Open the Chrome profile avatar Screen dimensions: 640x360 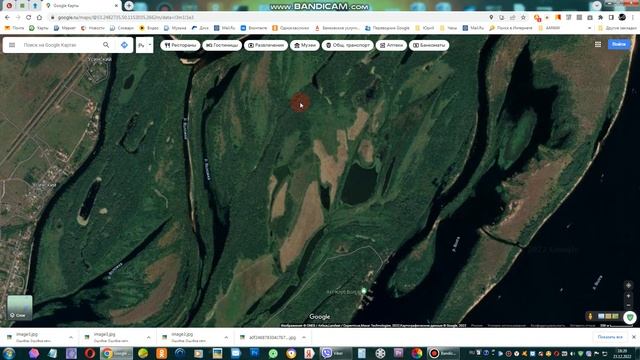pyautogui.click(x=622, y=17)
